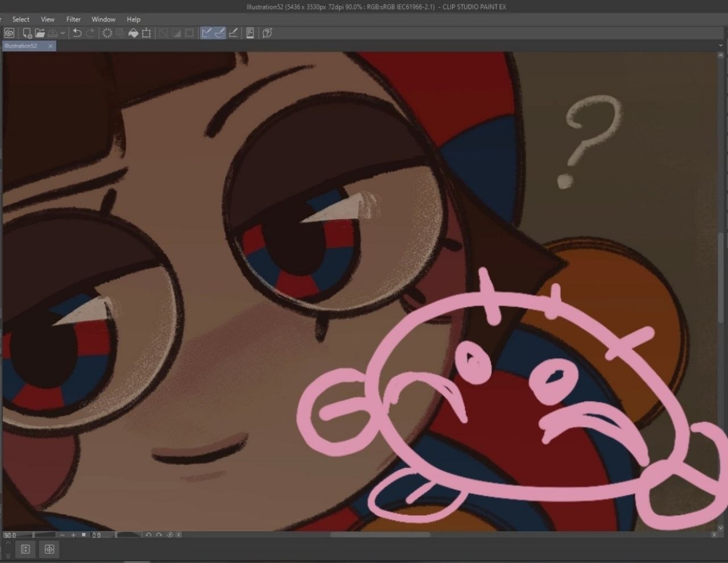Click the horizontal scrollbar left arrow
Viewport: 728px width, 563px height.
pos(179,535)
